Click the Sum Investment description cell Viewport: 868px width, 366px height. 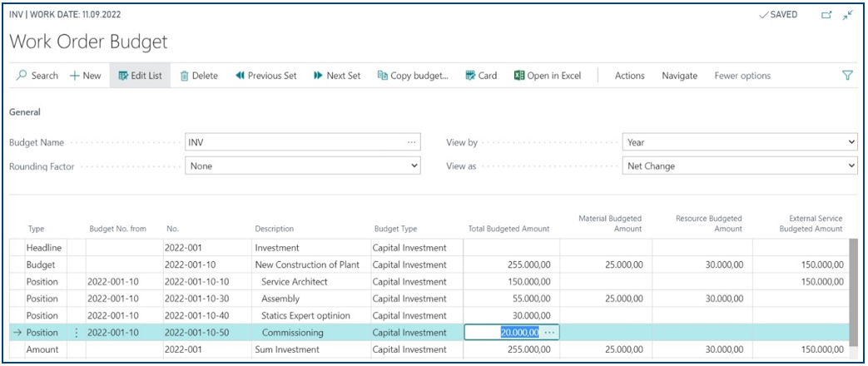point(311,349)
